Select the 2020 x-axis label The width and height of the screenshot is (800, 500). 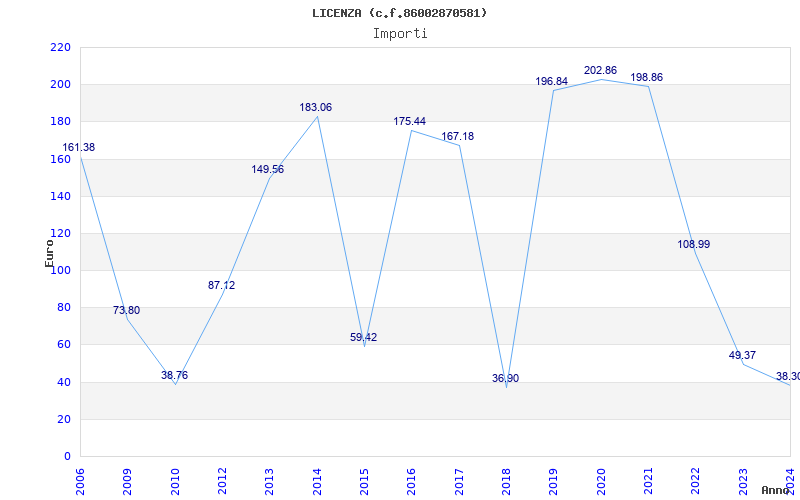pos(601,481)
